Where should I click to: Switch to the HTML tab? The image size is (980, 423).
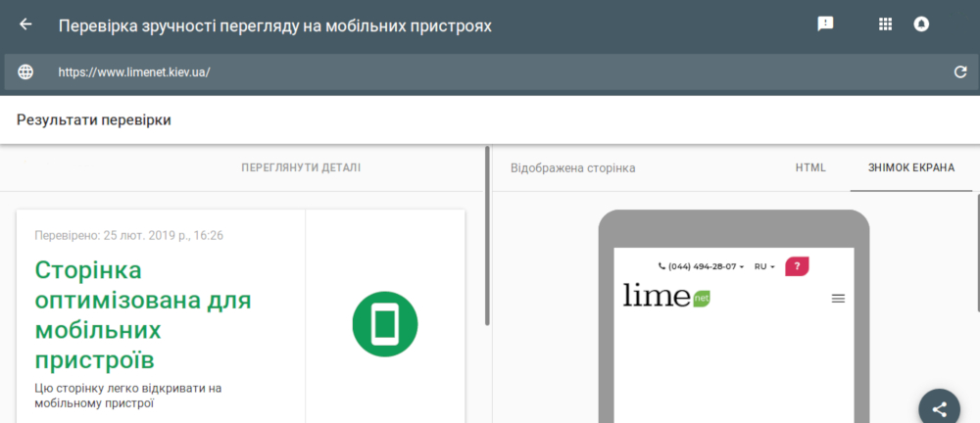point(810,168)
